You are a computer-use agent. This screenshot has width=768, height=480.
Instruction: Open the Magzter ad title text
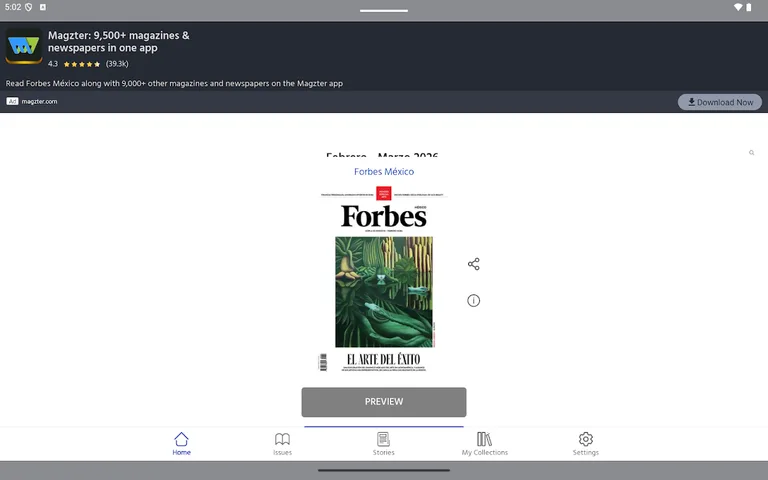pyautogui.click(x=119, y=42)
